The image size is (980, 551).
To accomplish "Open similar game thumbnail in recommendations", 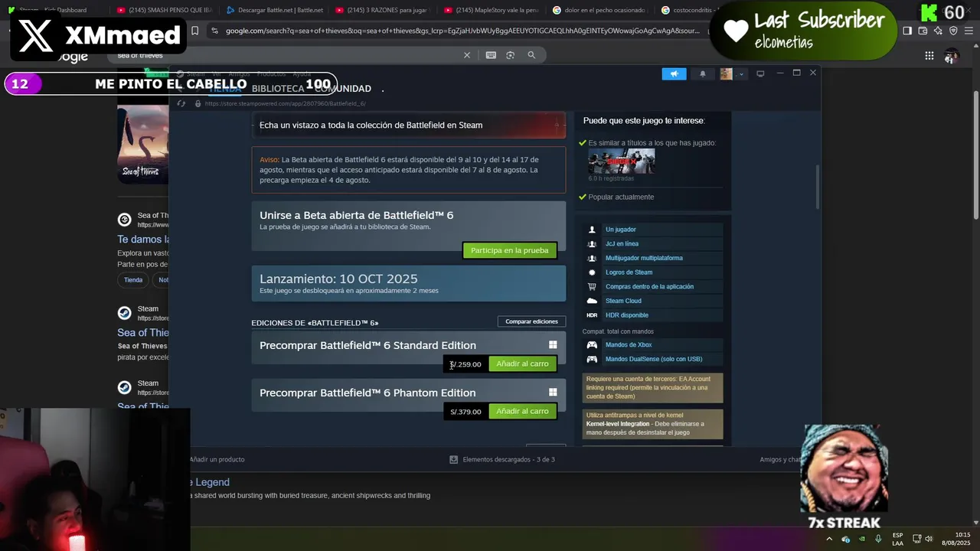I will click(621, 161).
